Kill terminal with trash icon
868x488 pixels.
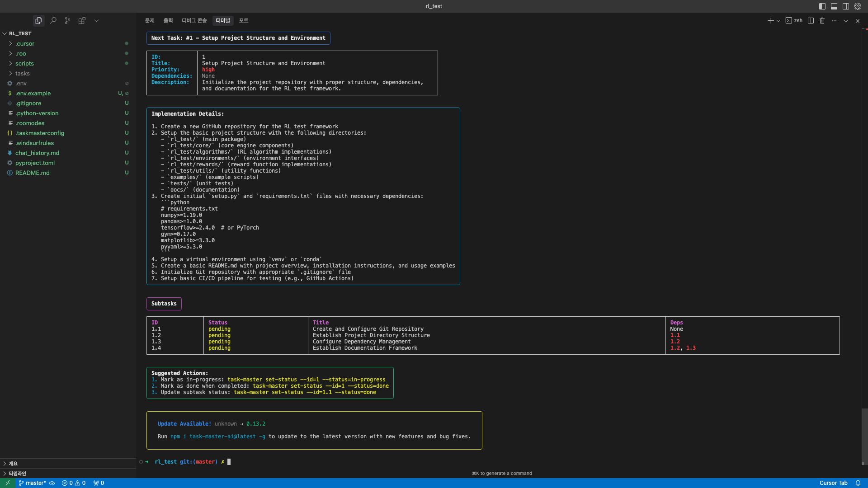coord(822,21)
